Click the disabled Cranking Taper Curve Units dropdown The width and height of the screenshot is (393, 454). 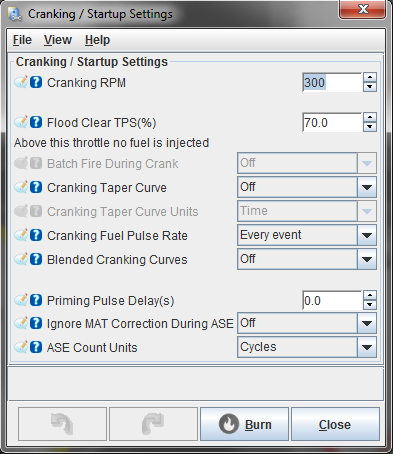click(x=307, y=211)
